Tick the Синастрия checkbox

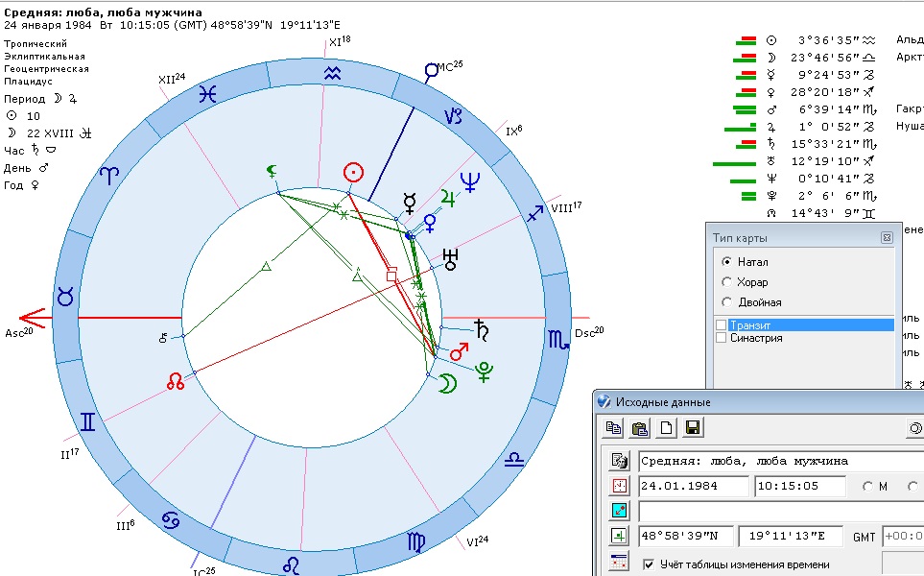(x=722, y=338)
